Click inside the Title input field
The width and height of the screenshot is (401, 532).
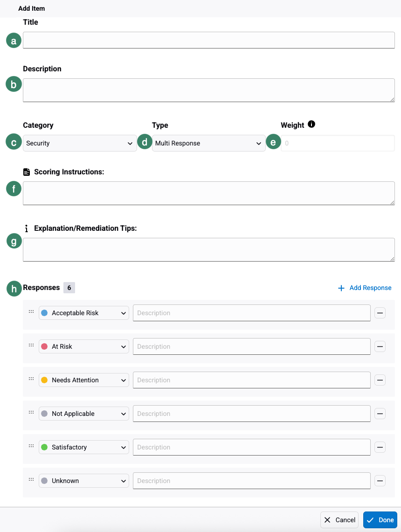(x=208, y=40)
